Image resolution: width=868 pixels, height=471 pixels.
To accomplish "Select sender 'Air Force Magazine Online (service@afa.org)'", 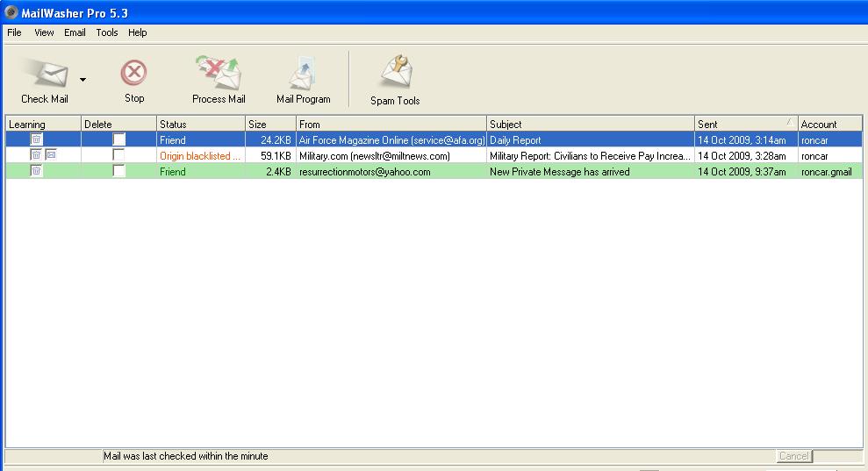I will tap(392, 140).
